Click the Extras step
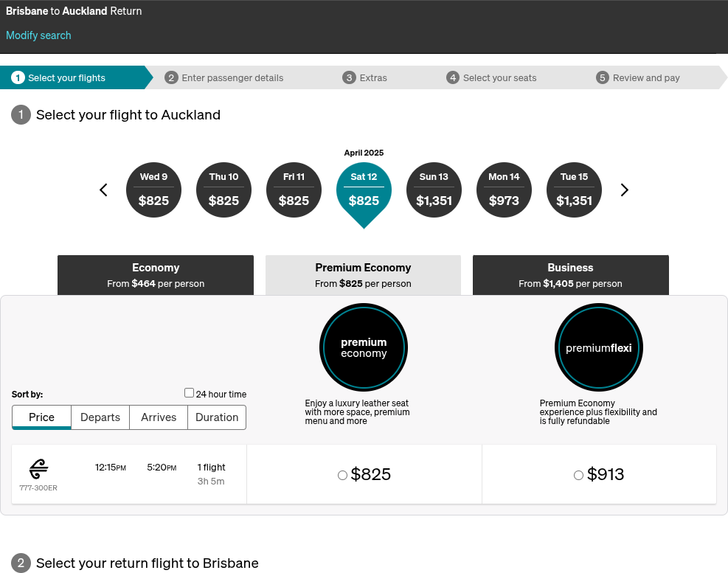Image resolution: width=728 pixels, height=573 pixels. pos(365,77)
